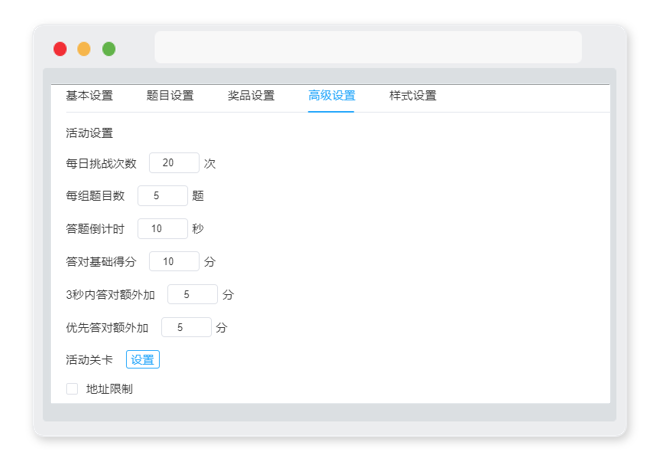This screenshot has width=660, height=460.
Task: Click the 每组题目数 label
Action: click(95, 196)
